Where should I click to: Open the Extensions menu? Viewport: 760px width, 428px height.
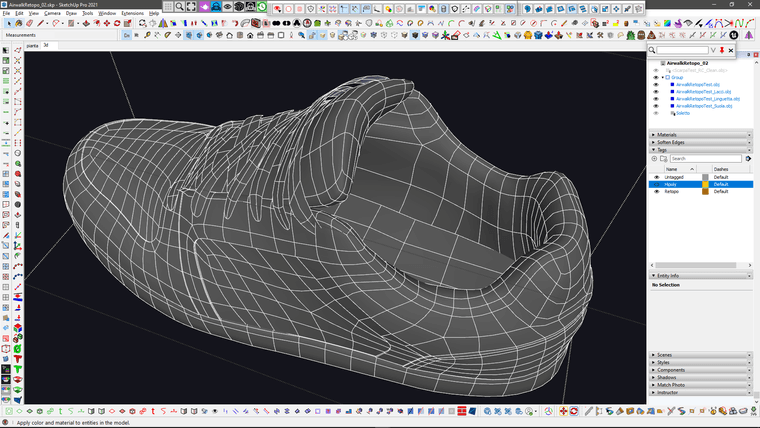click(133, 13)
